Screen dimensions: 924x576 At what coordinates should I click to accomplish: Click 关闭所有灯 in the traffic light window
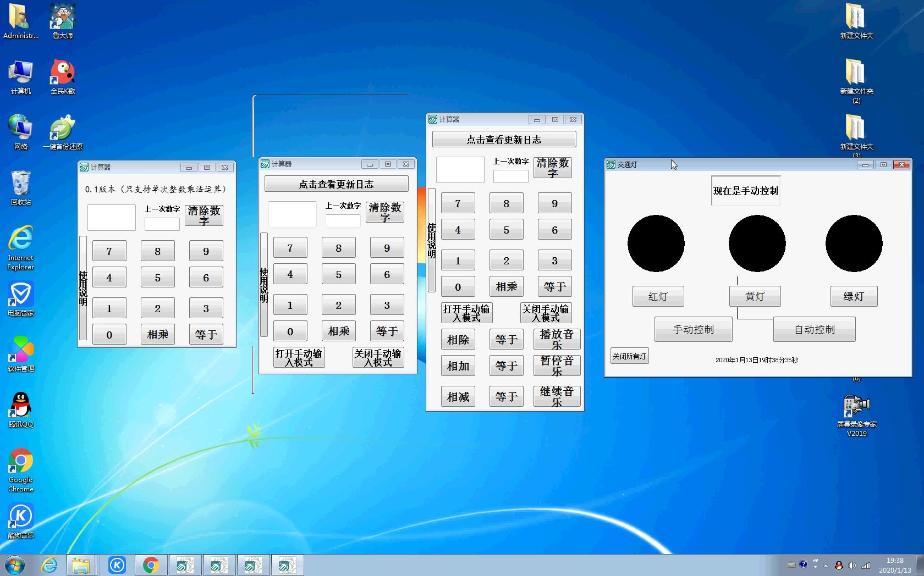629,356
